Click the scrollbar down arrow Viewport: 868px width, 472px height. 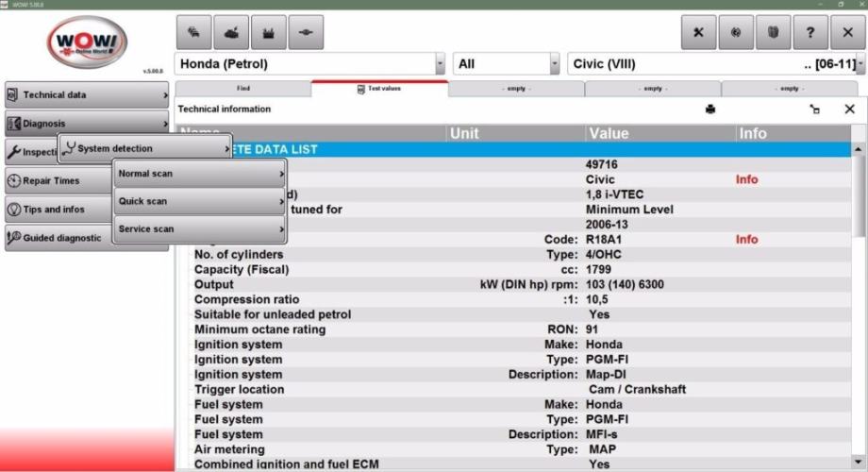tap(858, 462)
